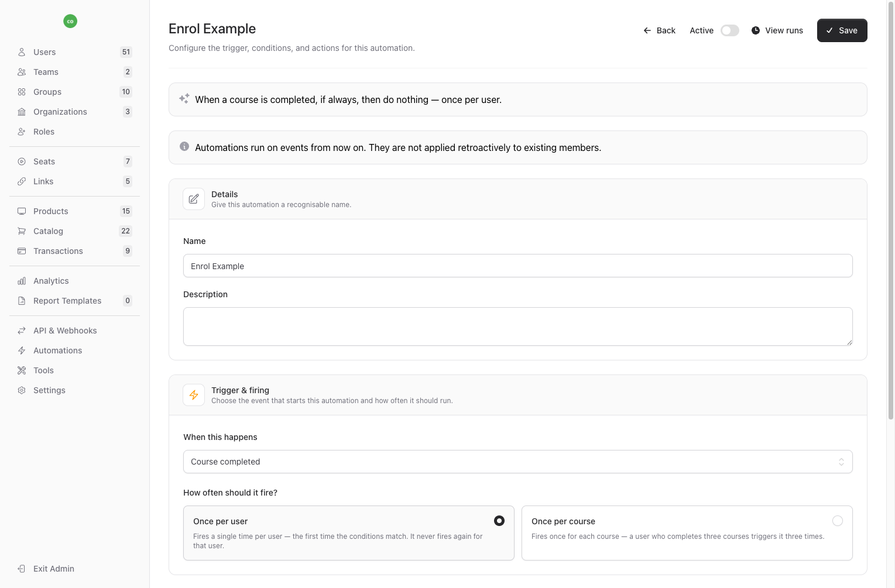The width and height of the screenshot is (895, 588).
Task: Click the page vertical scrollbar
Action: (x=891, y=211)
